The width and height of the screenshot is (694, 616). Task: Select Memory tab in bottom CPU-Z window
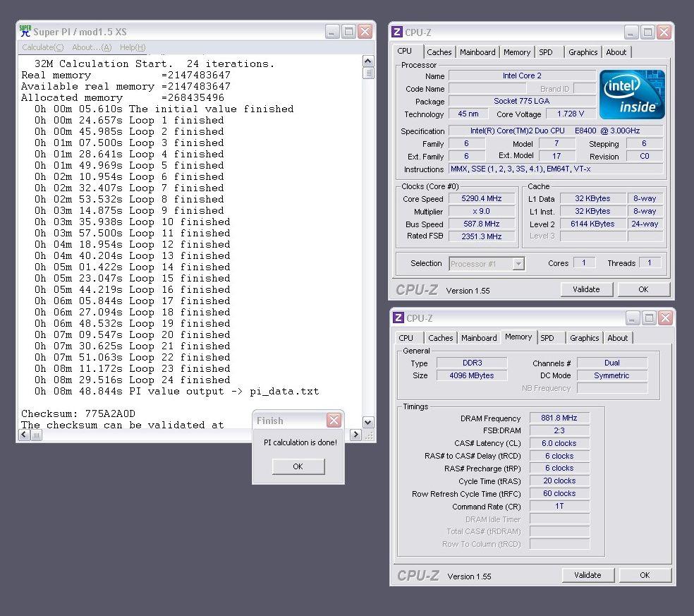point(518,337)
